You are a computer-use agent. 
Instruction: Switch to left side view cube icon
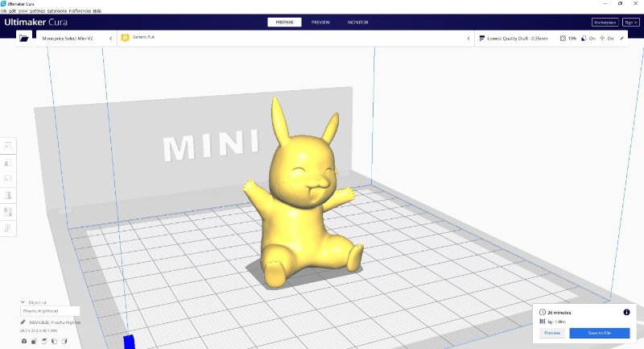tap(54, 341)
